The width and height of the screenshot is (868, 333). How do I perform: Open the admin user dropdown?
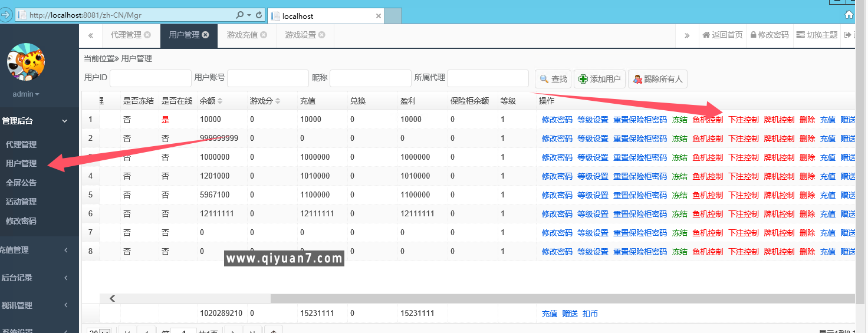pyautogui.click(x=26, y=94)
